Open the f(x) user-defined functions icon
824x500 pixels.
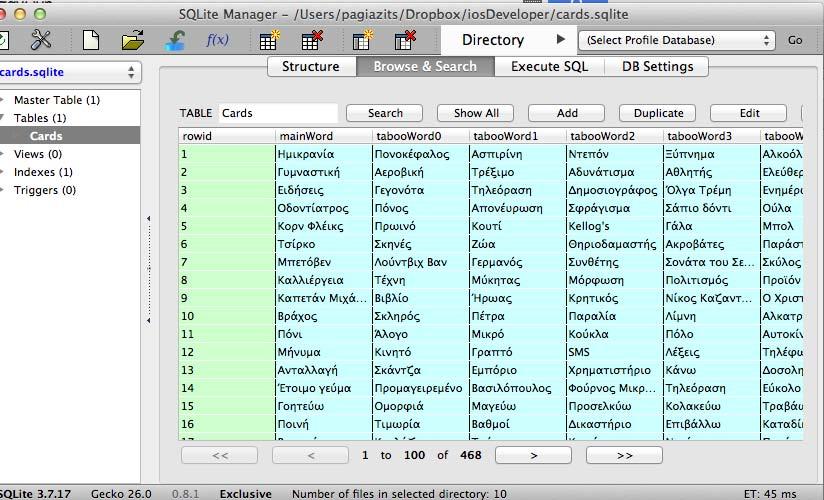click(x=217, y=40)
